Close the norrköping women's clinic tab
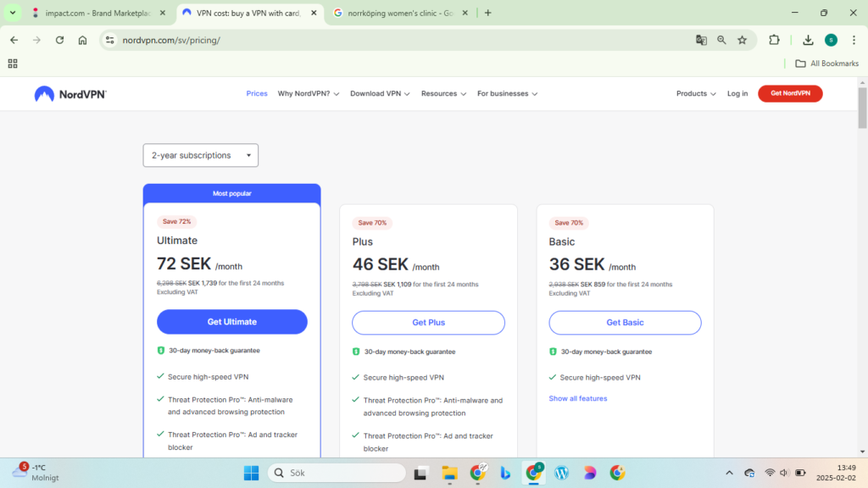The width and height of the screenshot is (868, 488). (x=465, y=13)
